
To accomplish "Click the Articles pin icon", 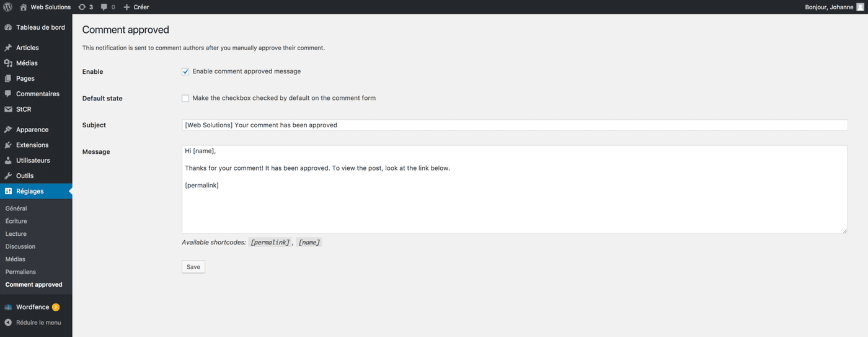I will (8, 48).
